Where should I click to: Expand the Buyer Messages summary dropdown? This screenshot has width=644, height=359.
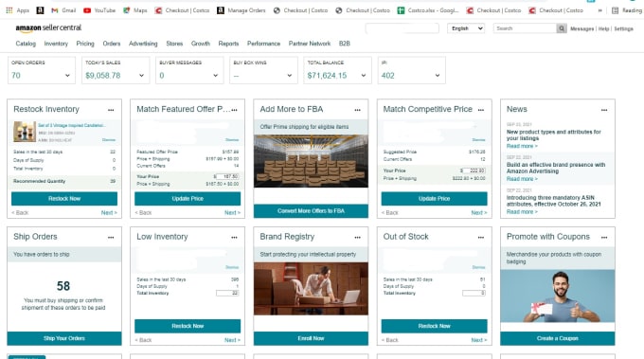215,76
